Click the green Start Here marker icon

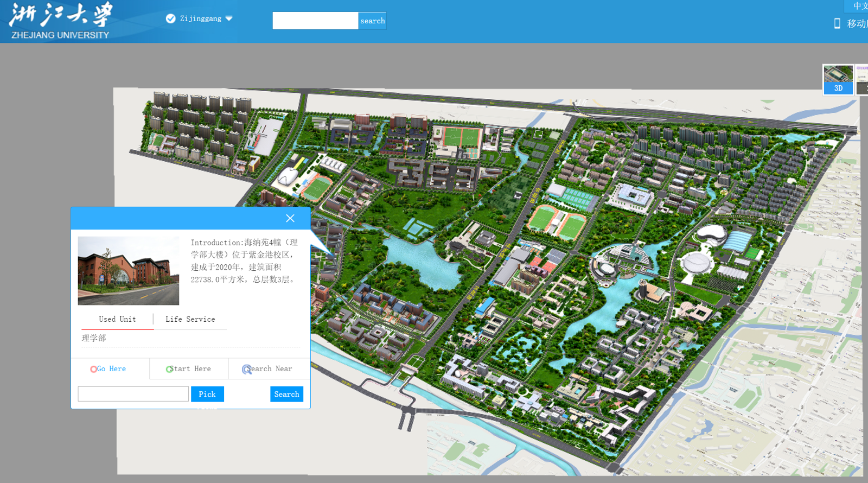pos(169,369)
